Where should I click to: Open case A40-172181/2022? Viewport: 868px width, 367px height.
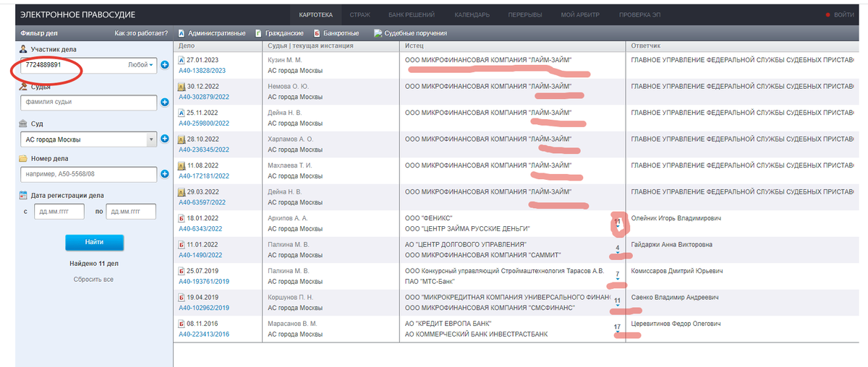point(204,176)
